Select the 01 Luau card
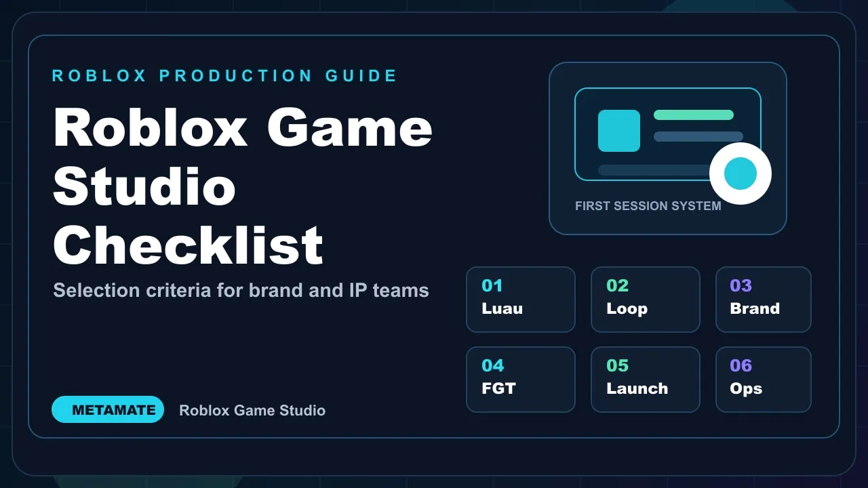The height and width of the screenshot is (488, 868). [521, 300]
